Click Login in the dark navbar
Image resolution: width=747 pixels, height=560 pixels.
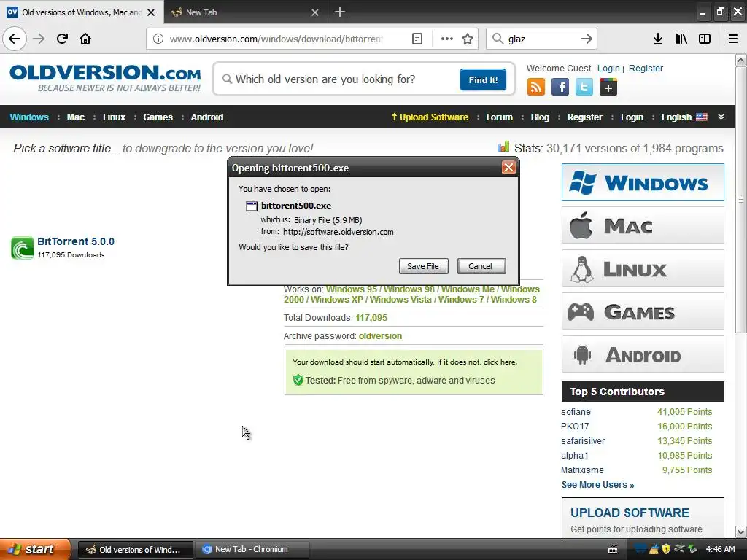[x=632, y=117]
